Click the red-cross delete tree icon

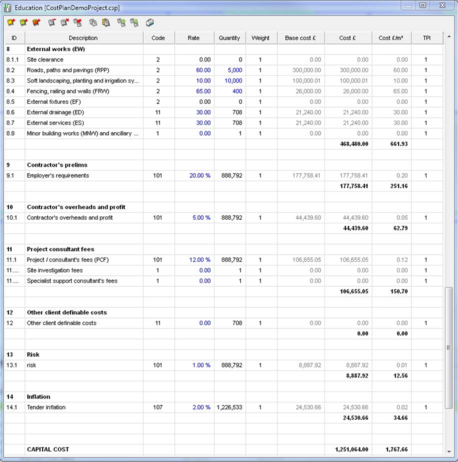tap(78, 23)
